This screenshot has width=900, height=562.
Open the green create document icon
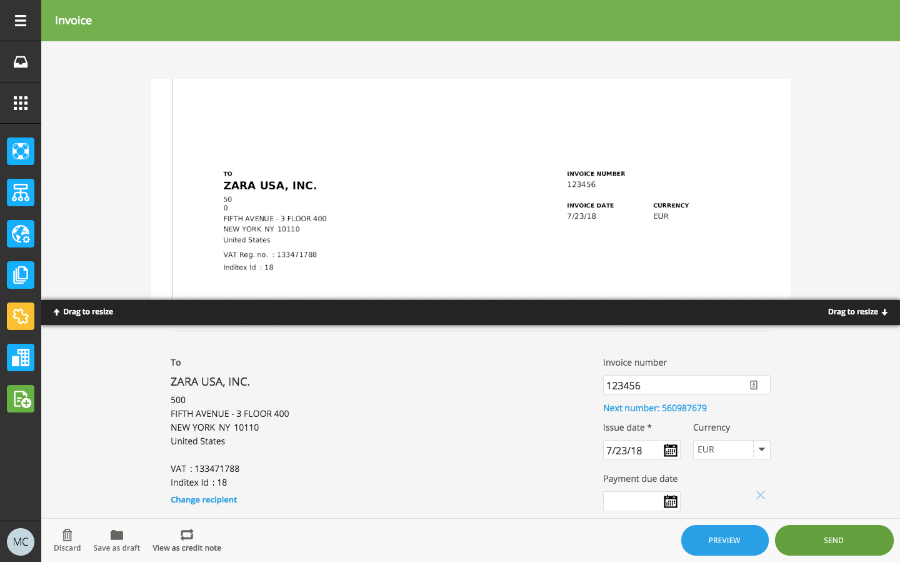21,399
